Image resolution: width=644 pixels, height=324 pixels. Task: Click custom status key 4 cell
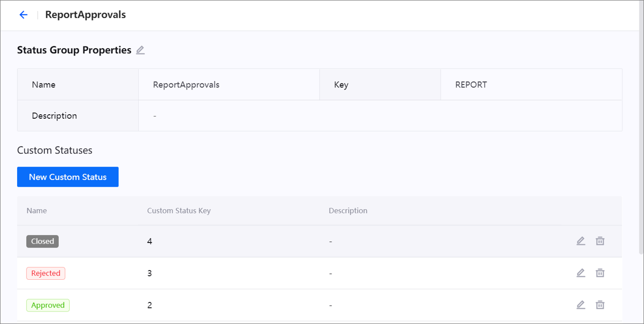150,241
